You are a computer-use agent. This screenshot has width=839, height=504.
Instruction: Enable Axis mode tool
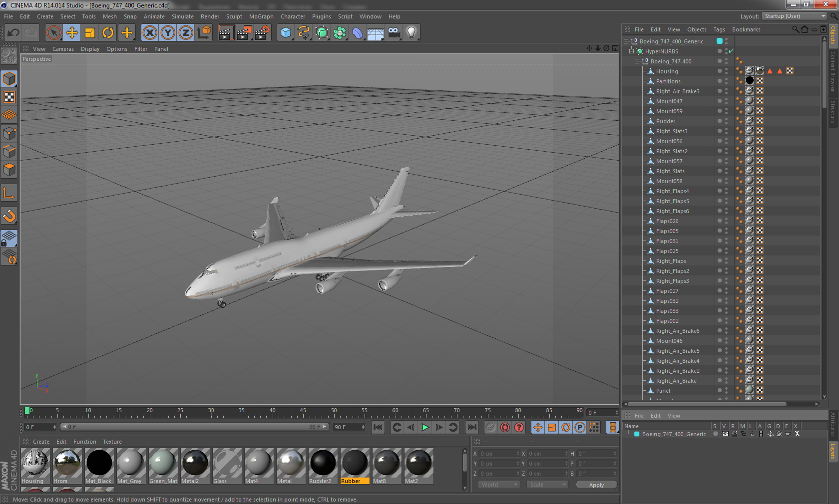pos(9,193)
